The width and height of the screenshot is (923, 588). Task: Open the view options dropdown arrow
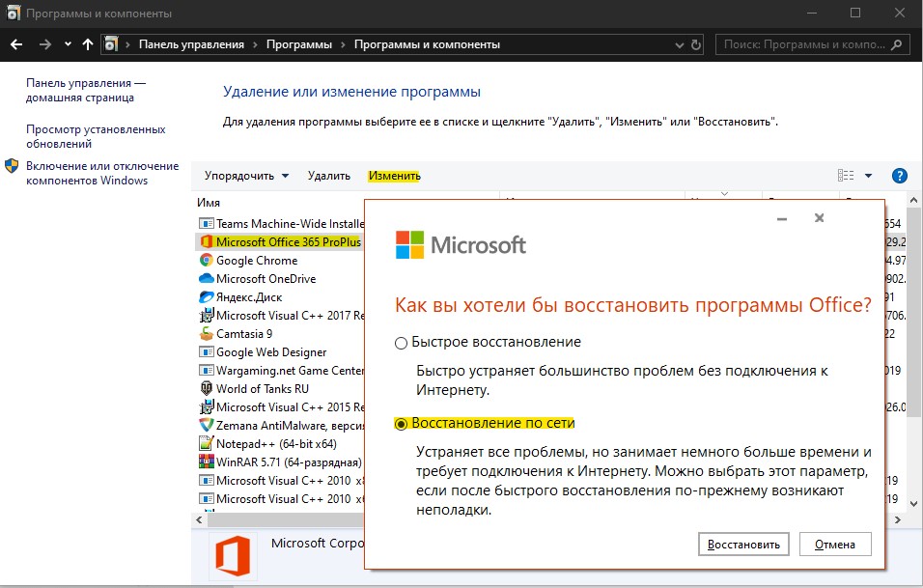click(x=868, y=176)
